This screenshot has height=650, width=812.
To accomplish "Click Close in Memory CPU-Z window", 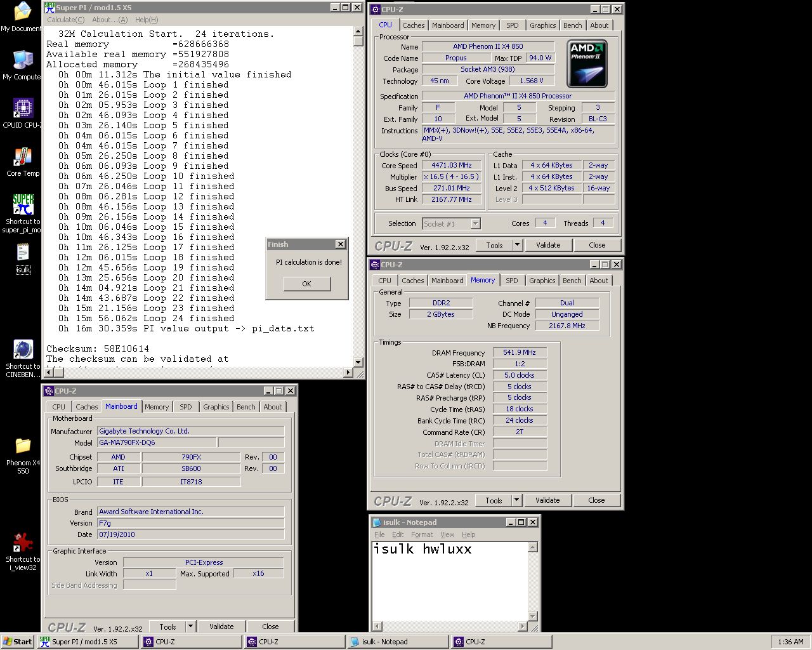I will tap(596, 500).
